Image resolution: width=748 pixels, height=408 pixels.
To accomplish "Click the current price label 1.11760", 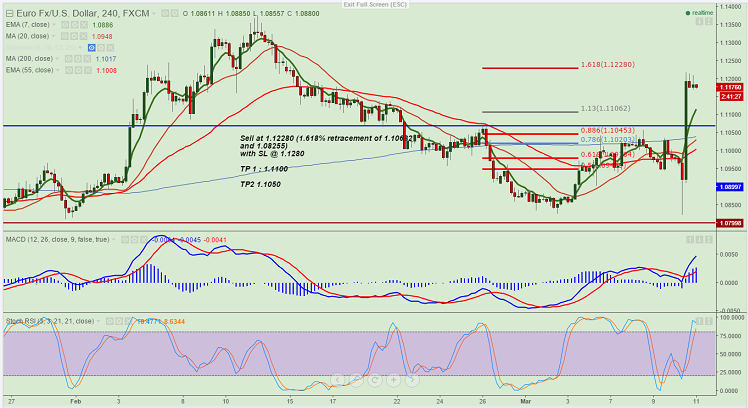I will pyautogui.click(x=730, y=87).
